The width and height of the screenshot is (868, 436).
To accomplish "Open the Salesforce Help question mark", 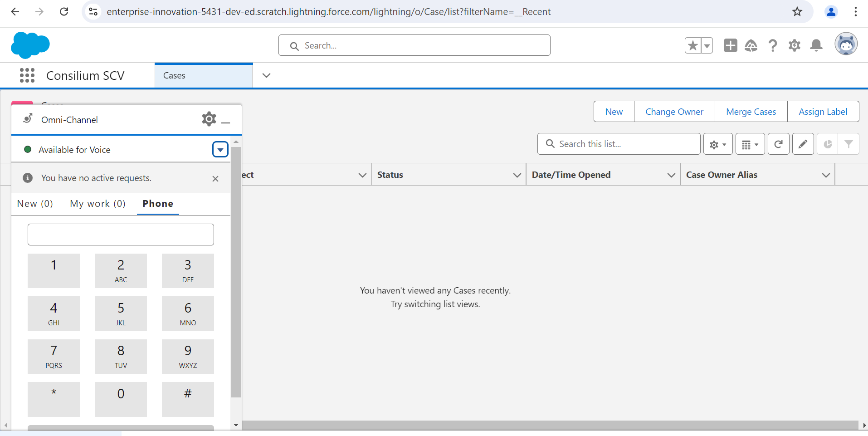I will pos(772,45).
